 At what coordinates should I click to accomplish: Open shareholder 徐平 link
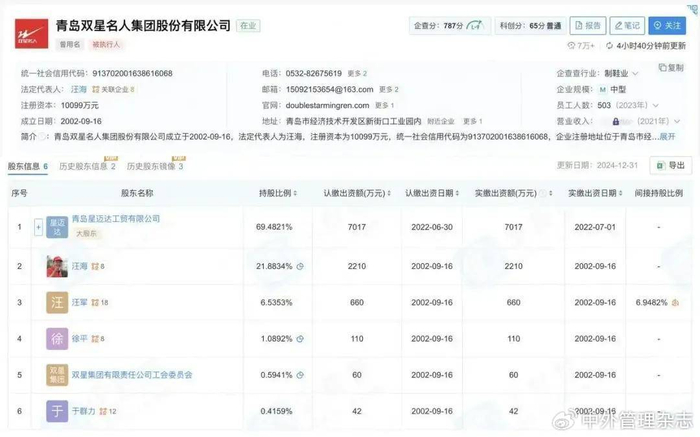click(x=79, y=339)
